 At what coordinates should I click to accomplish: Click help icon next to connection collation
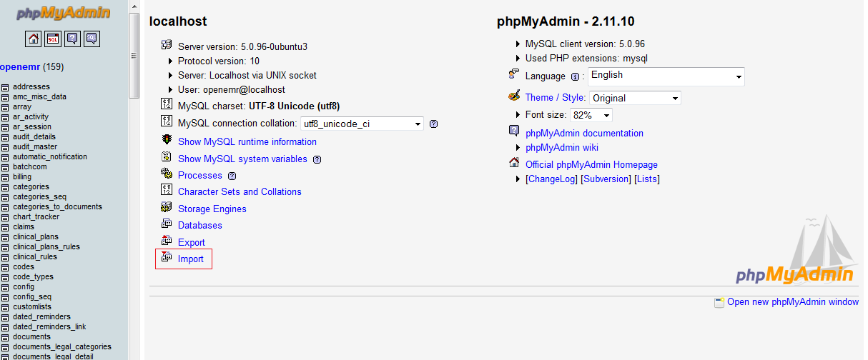pyautogui.click(x=433, y=124)
